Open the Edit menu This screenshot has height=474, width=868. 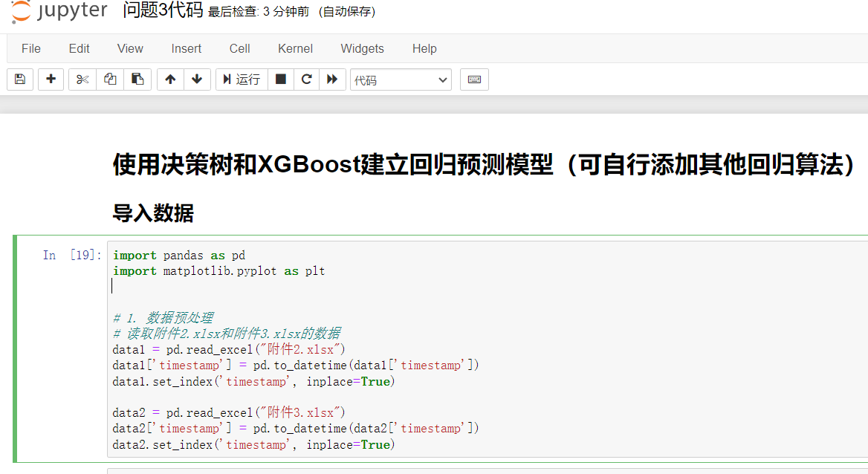point(80,49)
